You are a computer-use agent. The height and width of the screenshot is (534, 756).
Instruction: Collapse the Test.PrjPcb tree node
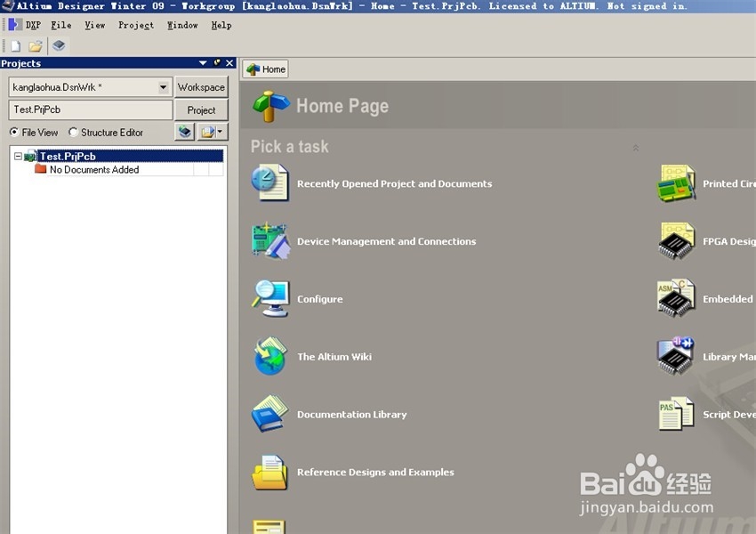pyautogui.click(x=18, y=157)
